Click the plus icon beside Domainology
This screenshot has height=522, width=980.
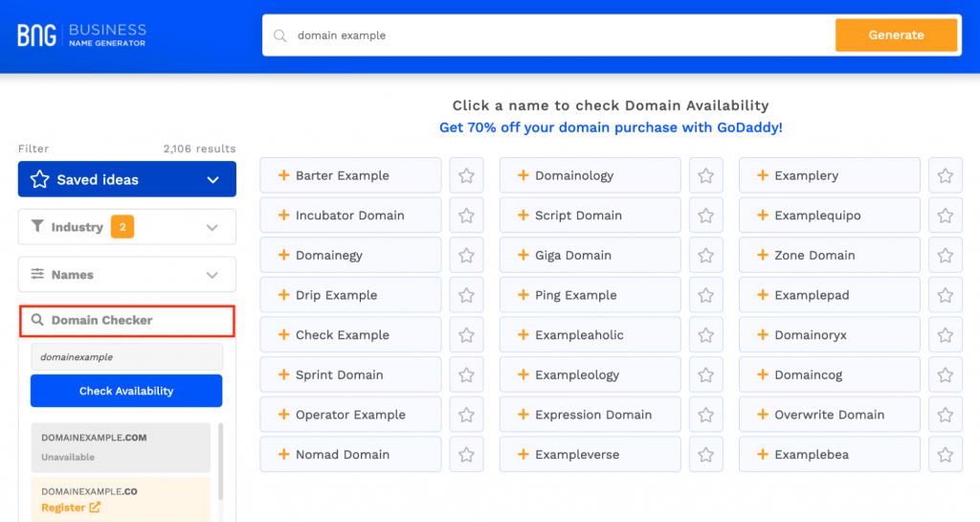(523, 175)
